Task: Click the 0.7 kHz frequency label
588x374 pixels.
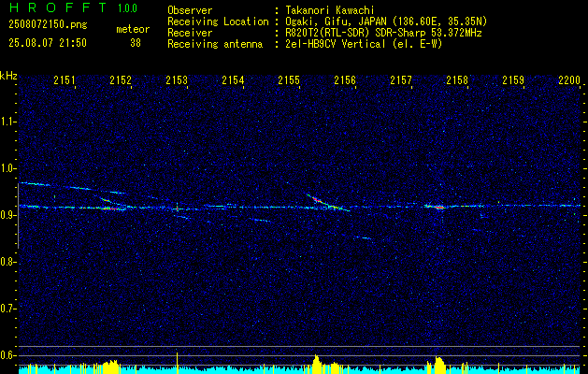Action: pyautogui.click(x=7, y=309)
